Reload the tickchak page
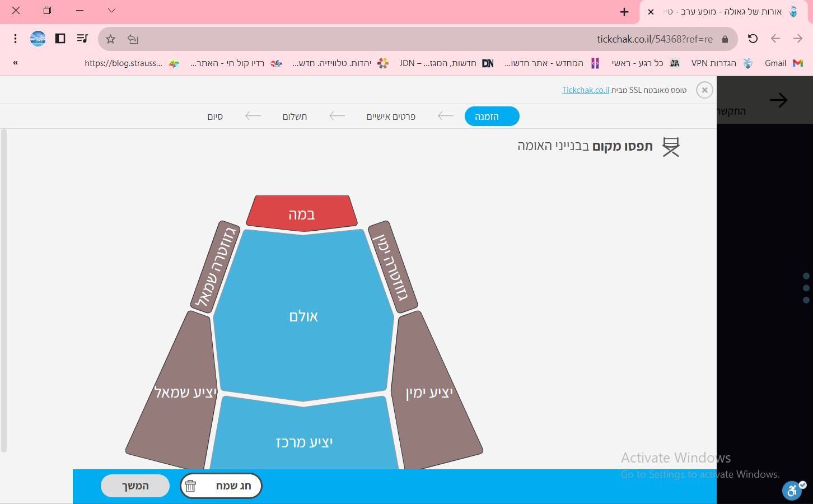 753,39
